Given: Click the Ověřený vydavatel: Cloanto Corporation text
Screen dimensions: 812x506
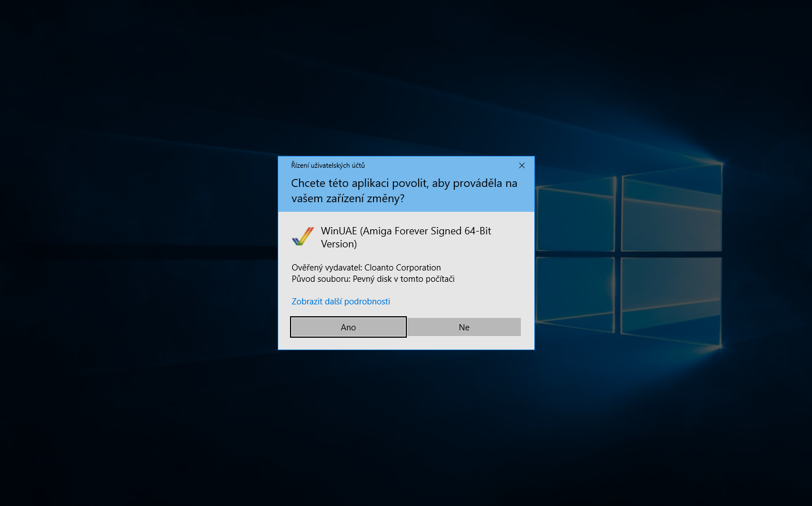Looking at the screenshot, I should (366, 268).
